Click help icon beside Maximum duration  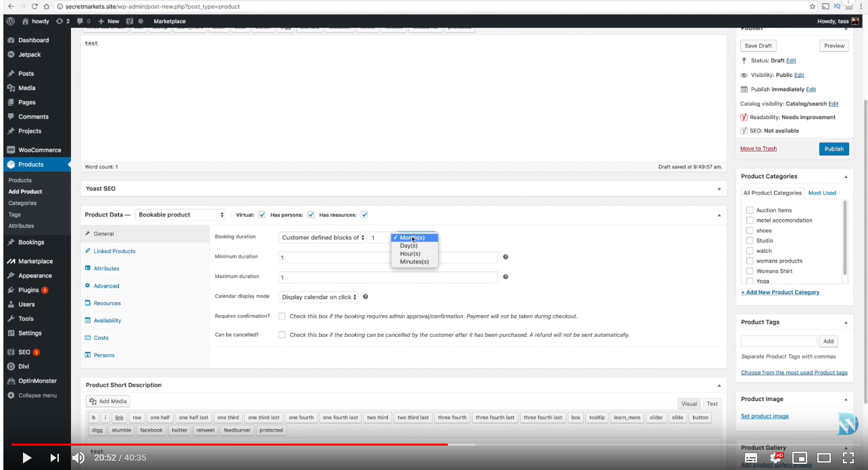pyautogui.click(x=506, y=277)
